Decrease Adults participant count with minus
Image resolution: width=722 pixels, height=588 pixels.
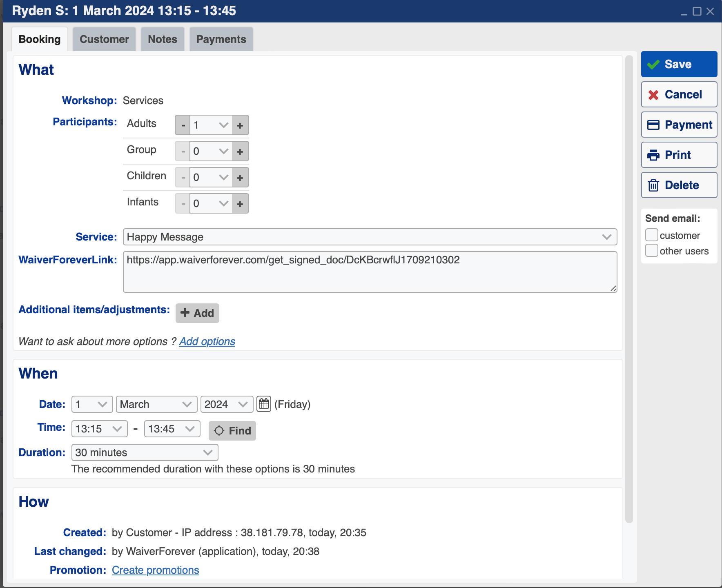tap(183, 125)
